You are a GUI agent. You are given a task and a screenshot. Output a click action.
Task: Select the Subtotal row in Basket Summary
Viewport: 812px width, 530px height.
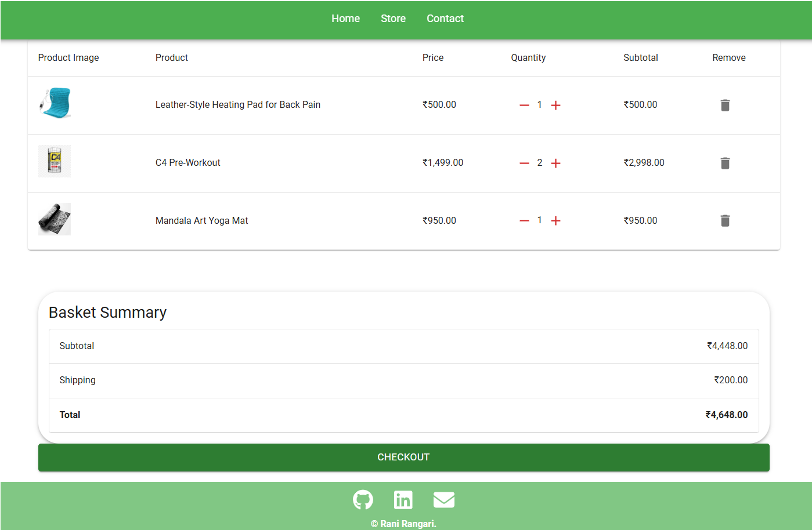(403, 346)
